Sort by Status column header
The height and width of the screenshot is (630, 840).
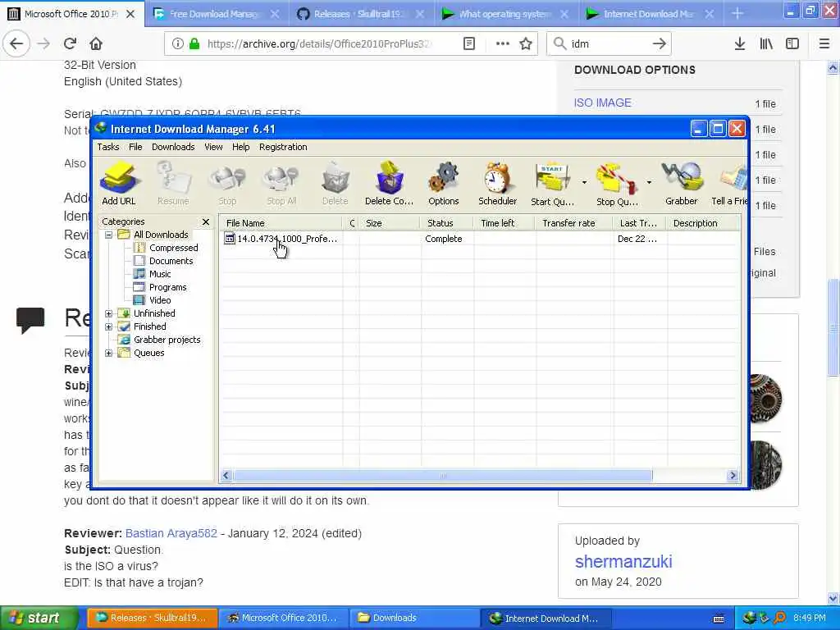click(446, 223)
